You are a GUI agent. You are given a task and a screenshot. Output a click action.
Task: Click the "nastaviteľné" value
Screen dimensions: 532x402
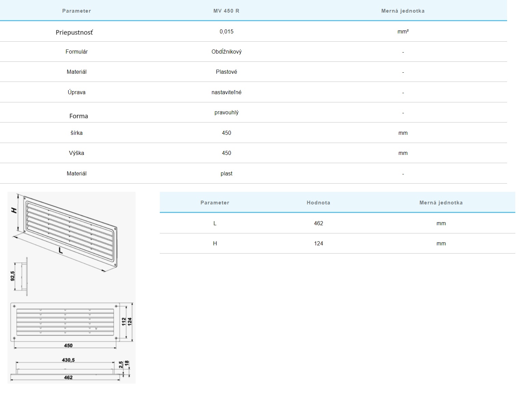point(226,92)
